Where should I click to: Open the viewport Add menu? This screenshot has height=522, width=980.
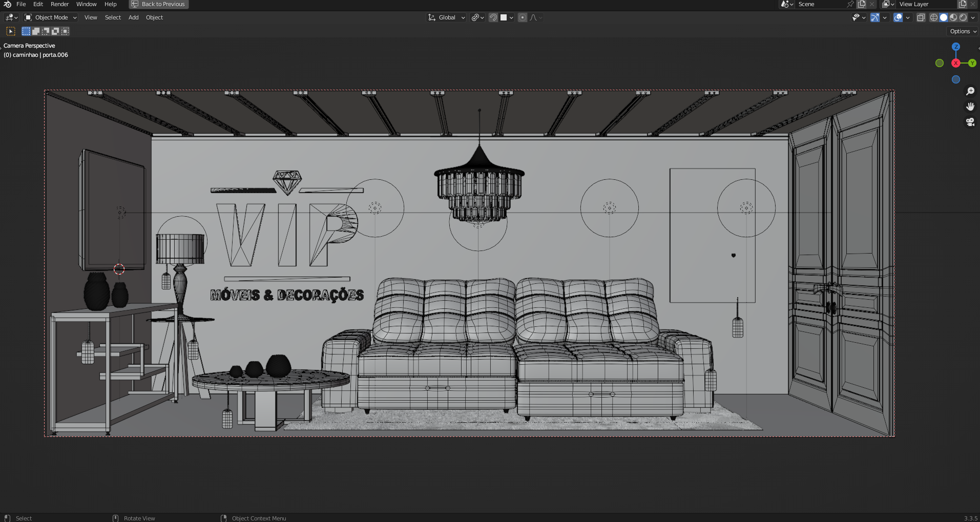pos(133,17)
